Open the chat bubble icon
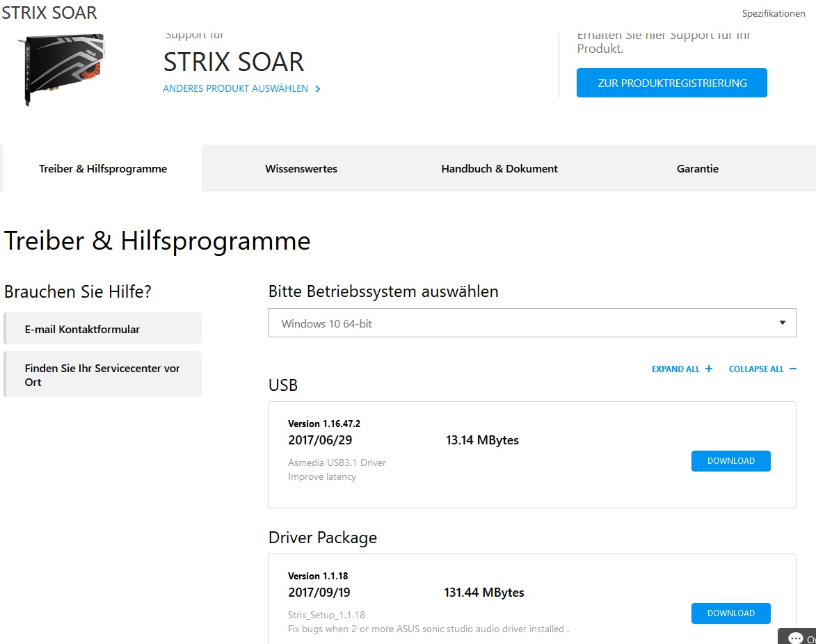Viewport: 816px width, 644px height. pos(796,638)
